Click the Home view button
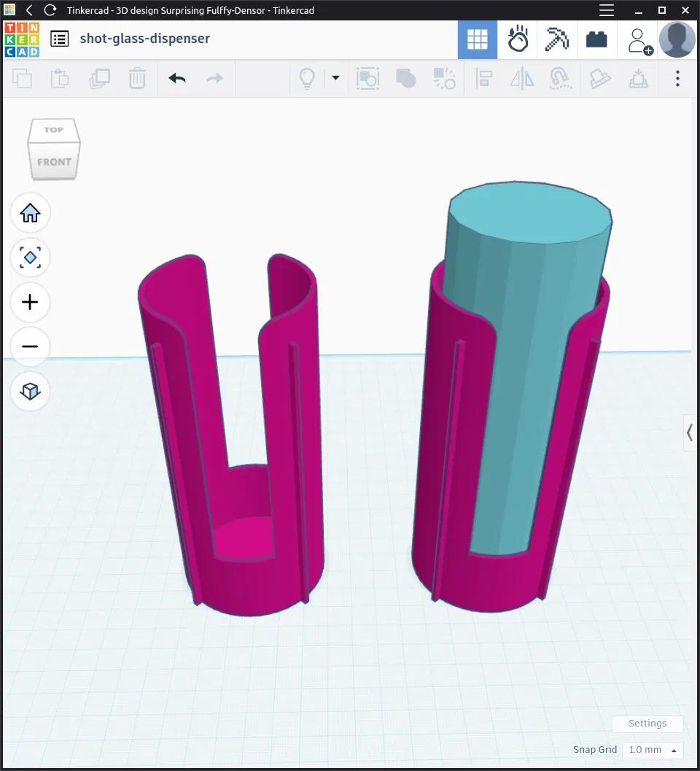 pyautogui.click(x=30, y=213)
